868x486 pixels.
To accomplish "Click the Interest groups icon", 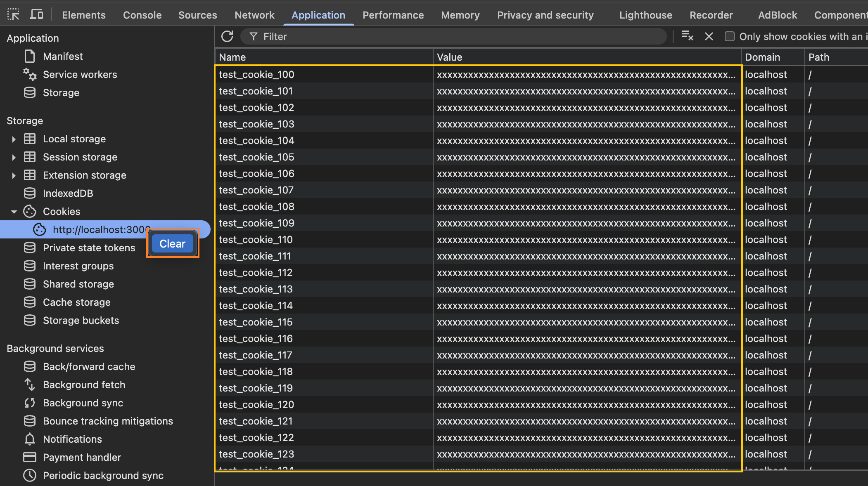I will [30, 266].
